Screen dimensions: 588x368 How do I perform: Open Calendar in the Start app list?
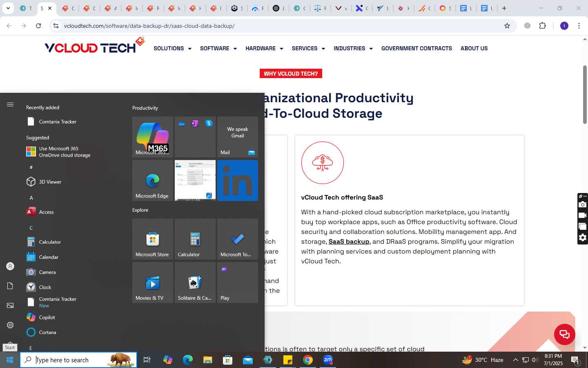42,257
